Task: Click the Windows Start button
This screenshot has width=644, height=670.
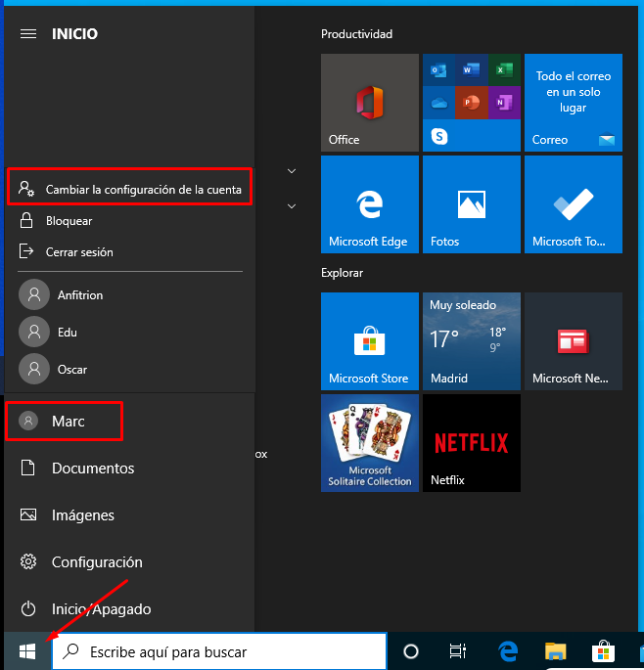Action: tap(26, 651)
